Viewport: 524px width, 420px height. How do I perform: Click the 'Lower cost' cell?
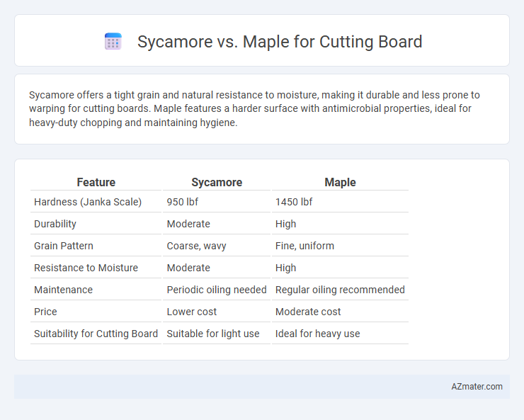[x=191, y=312]
